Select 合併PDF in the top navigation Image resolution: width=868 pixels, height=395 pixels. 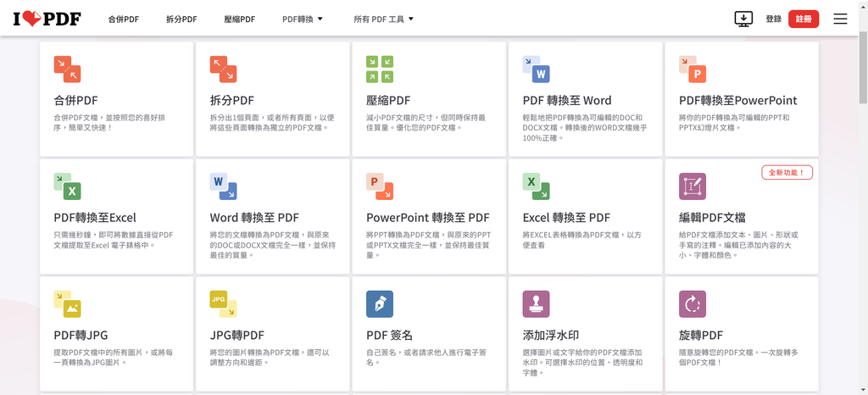(124, 19)
